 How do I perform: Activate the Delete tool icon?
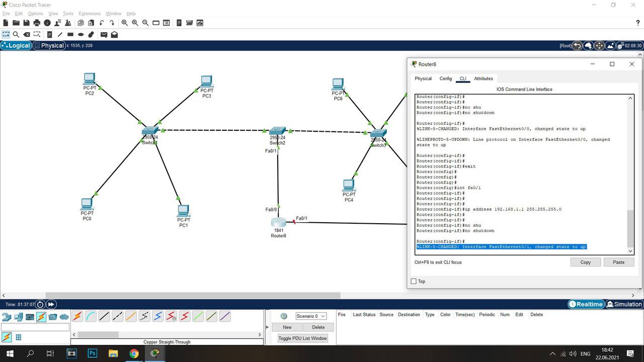(x=27, y=35)
